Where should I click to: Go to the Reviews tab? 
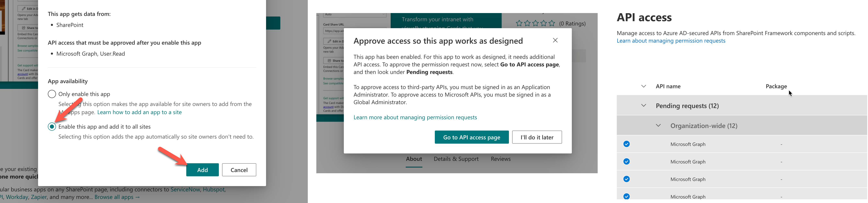[x=501, y=159]
